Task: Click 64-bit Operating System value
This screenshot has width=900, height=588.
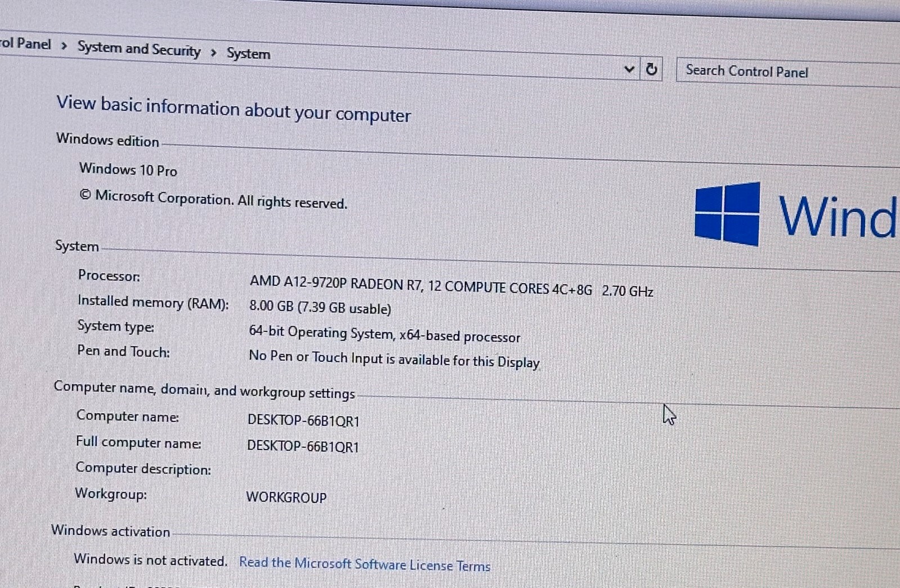Action: pyautogui.click(x=384, y=334)
